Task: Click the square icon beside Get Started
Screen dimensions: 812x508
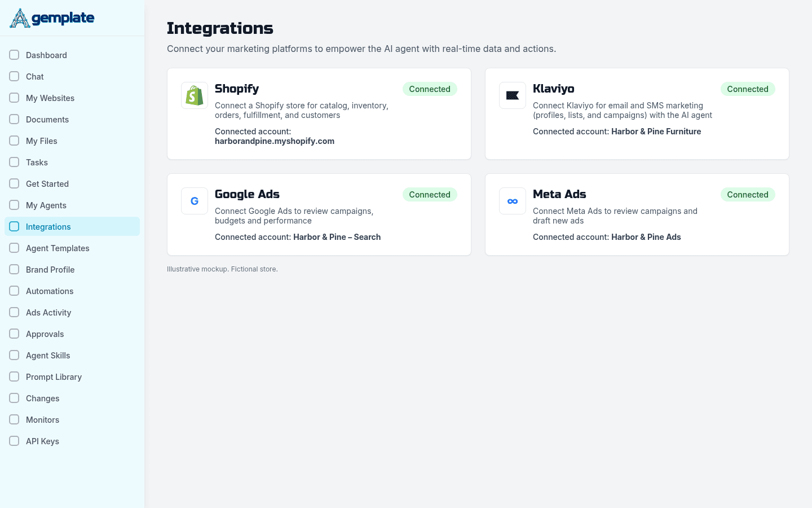Action: [x=14, y=183]
